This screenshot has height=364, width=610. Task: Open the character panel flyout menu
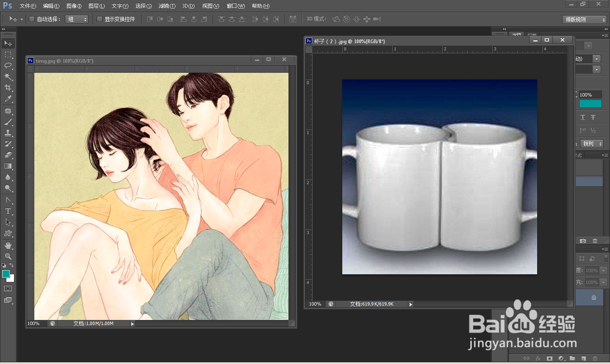point(605,35)
